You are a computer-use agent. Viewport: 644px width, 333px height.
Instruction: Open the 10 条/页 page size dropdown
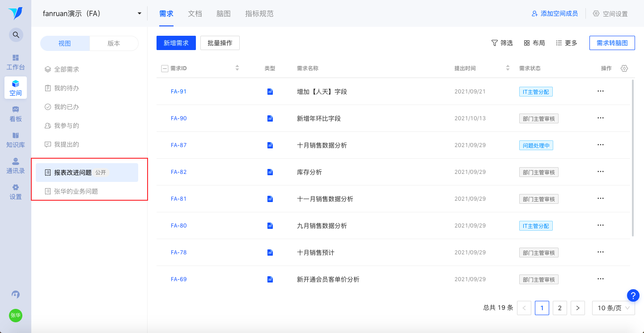tap(613, 308)
